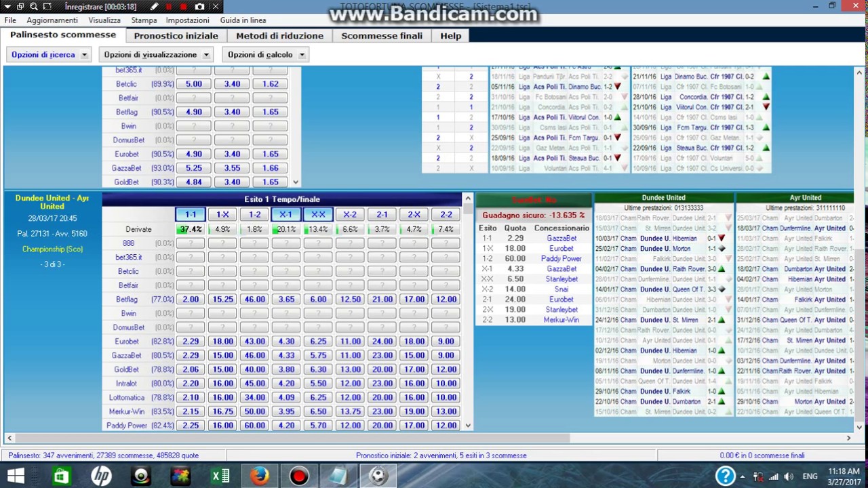Click the Dundee United - Ayr United match title

click(52, 202)
